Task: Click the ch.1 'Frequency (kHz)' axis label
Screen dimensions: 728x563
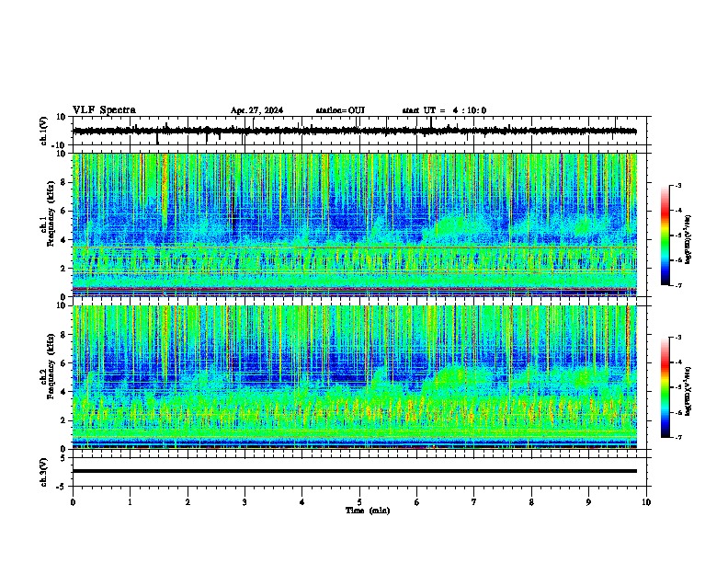Action: tap(51, 213)
